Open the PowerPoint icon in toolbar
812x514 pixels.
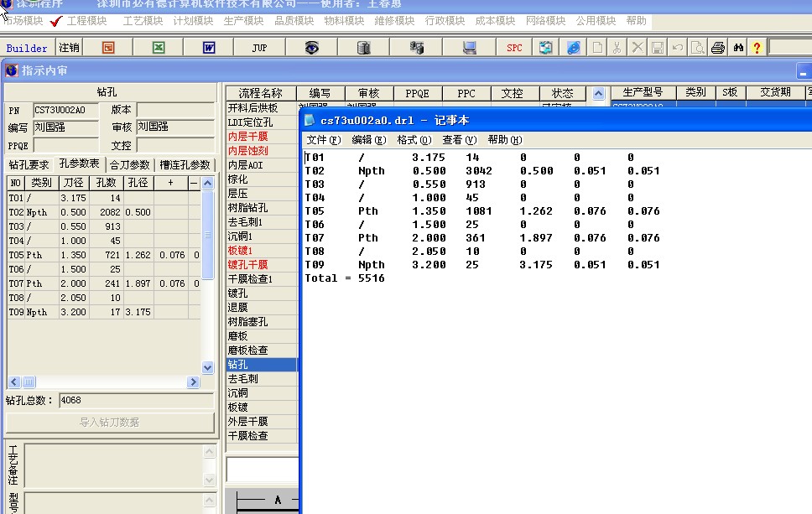pos(107,48)
